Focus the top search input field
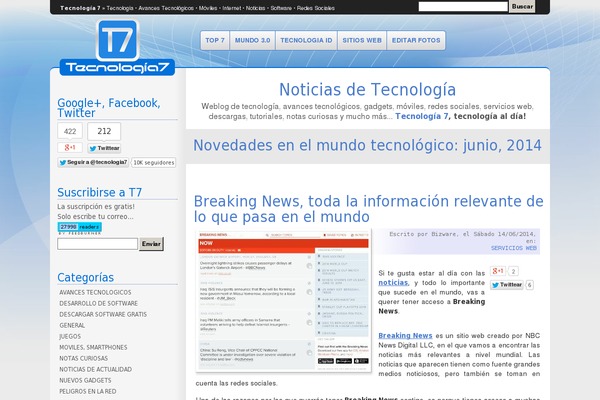Image resolution: width=600 pixels, height=400 pixels. (463, 7)
